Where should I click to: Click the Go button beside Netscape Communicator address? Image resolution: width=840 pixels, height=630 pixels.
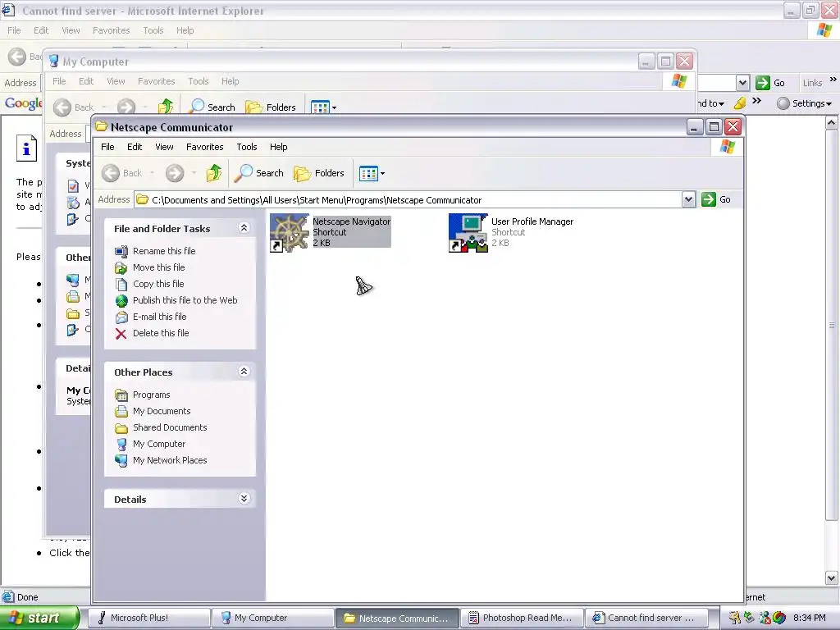[x=716, y=200]
